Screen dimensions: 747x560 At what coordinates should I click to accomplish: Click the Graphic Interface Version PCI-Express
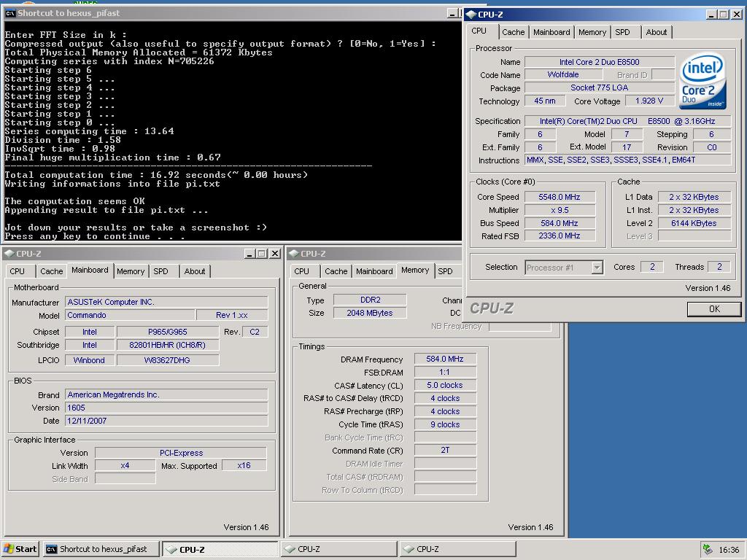(181, 453)
